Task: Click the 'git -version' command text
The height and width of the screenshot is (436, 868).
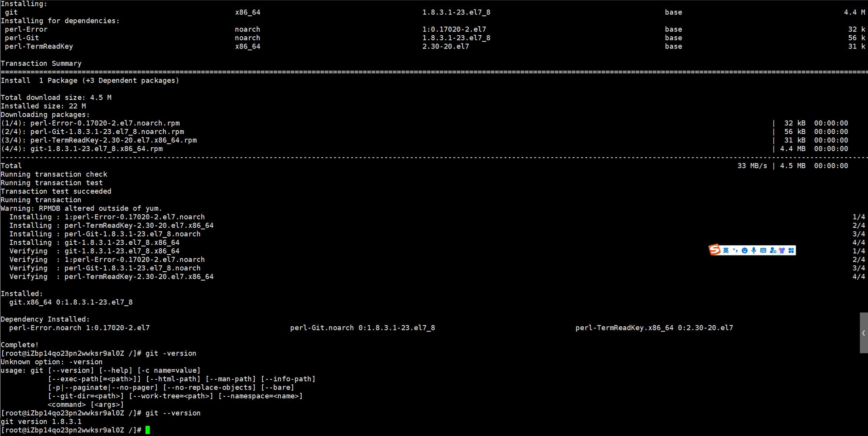Action: click(x=171, y=353)
